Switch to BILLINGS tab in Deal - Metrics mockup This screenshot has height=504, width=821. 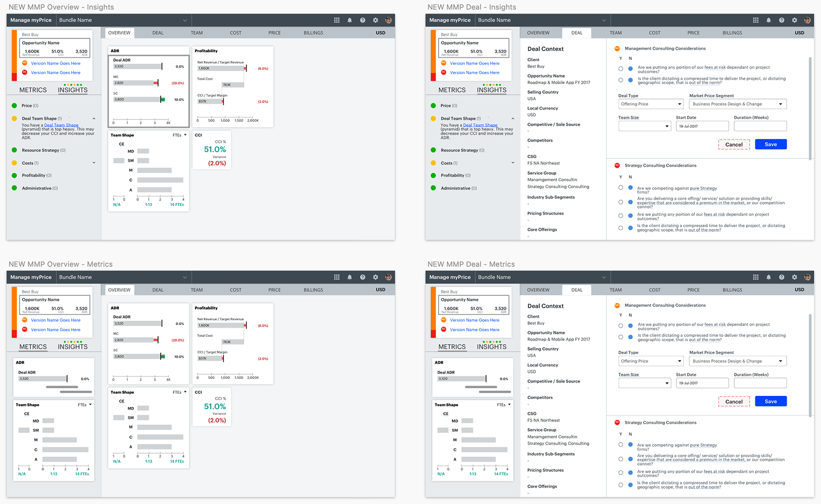coord(732,290)
